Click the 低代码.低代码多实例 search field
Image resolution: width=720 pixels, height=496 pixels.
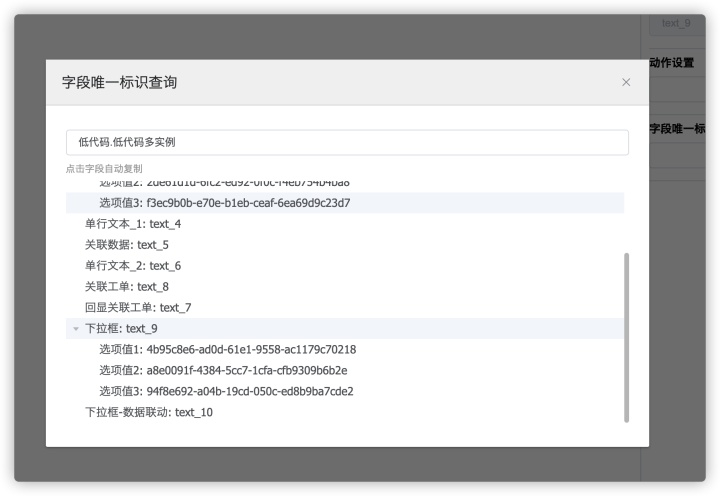coord(346,142)
